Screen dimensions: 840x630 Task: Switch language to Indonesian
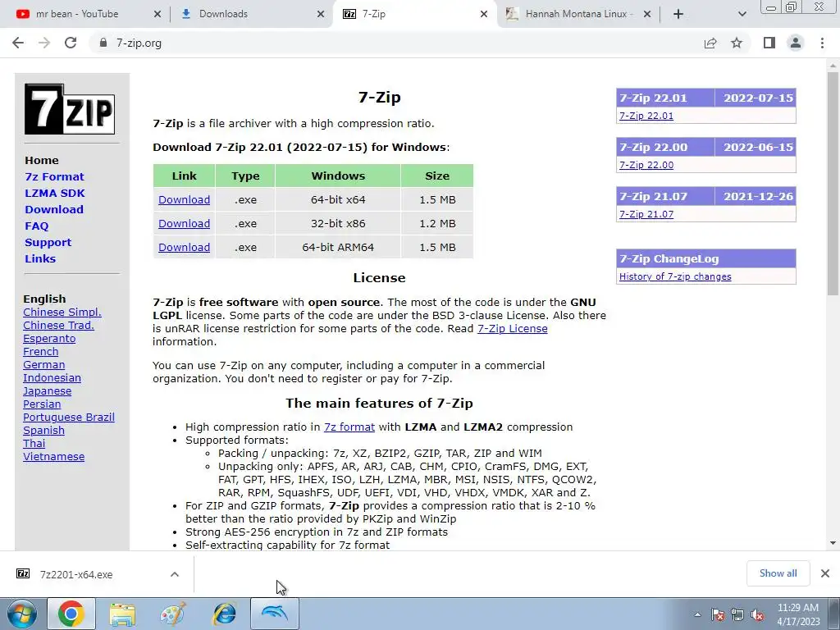point(52,377)
